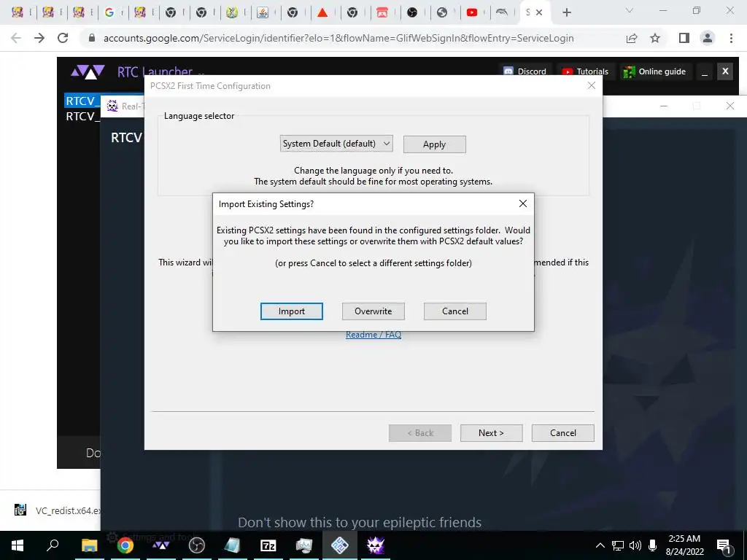Switch to the RTCV spiky-face taskbar icon
This screenshot has width=747, height=560.
[x=376, y=545]
